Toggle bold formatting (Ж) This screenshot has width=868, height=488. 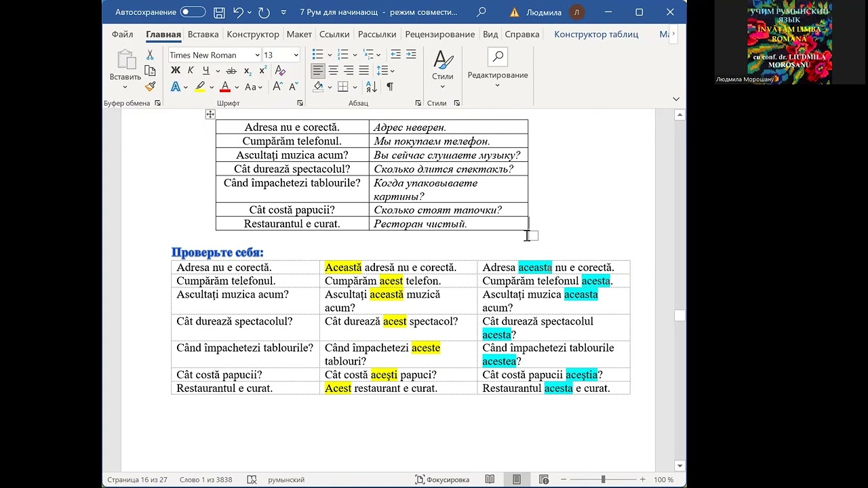pos(176,70)
